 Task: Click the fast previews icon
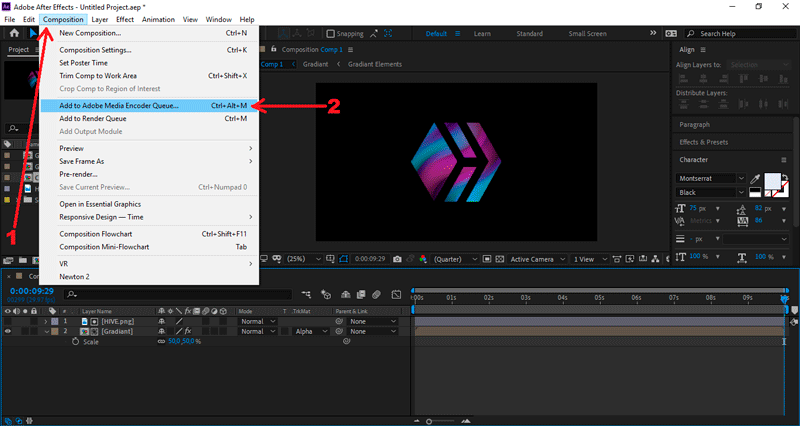pos(630,259)
